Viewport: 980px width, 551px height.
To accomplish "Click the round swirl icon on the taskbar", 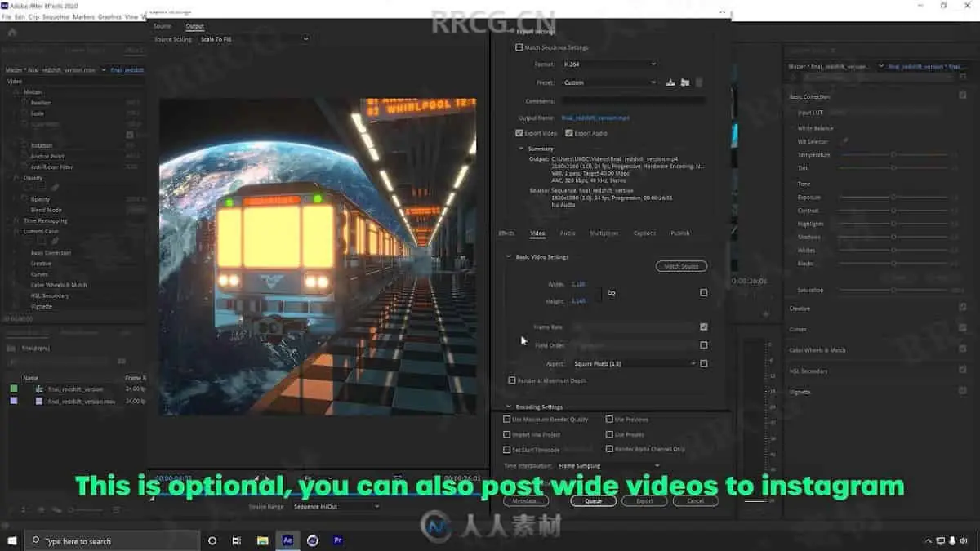I will pos(313,540).
